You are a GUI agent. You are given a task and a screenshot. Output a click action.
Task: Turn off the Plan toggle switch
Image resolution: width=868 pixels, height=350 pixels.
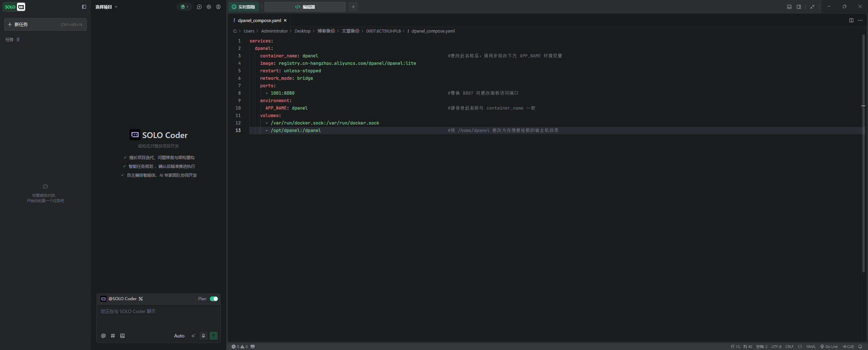point(214,299)
